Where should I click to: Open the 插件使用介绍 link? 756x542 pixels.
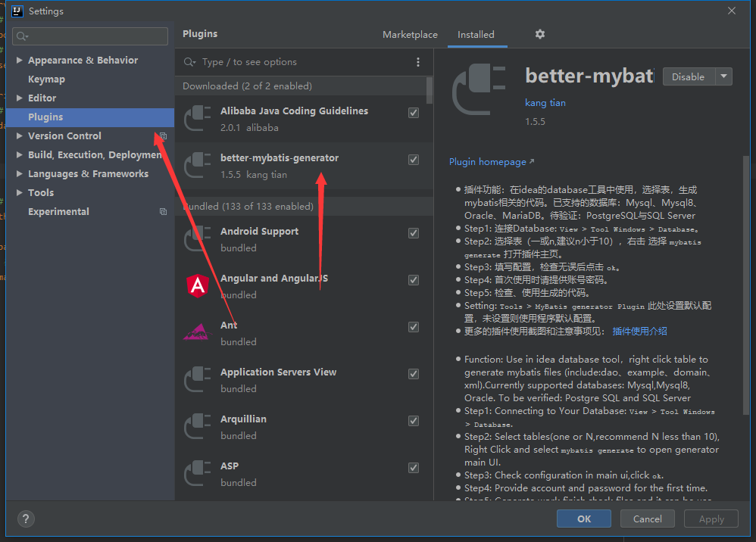[640, 332]
